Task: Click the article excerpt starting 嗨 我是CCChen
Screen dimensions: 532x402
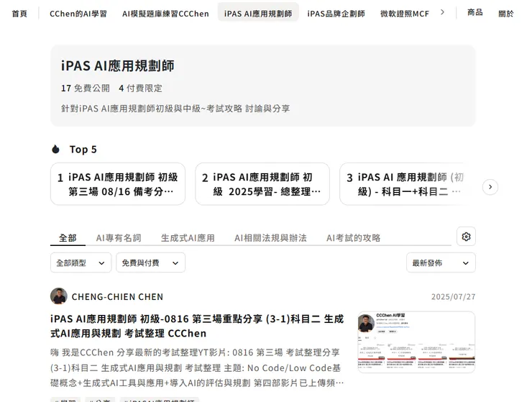Action: (197, 367)
